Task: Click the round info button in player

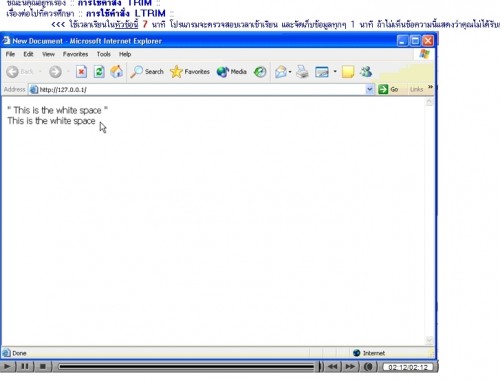Action: pyautogui.click(x=369, y=366)
